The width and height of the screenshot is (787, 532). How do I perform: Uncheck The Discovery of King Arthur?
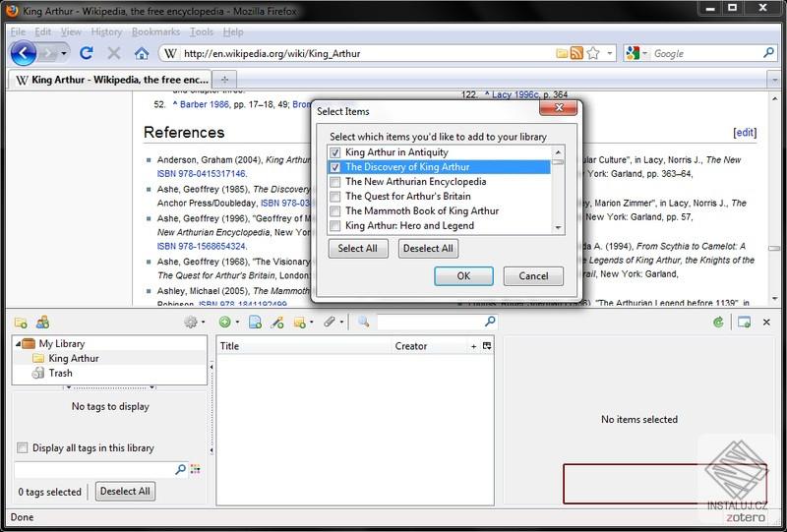click(x=335, y=167)
